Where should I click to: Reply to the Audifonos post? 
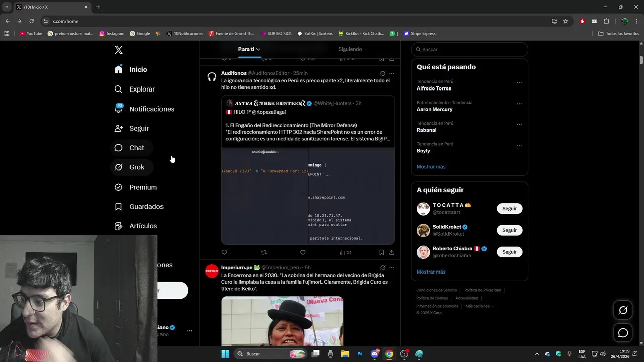pos(224,252)
